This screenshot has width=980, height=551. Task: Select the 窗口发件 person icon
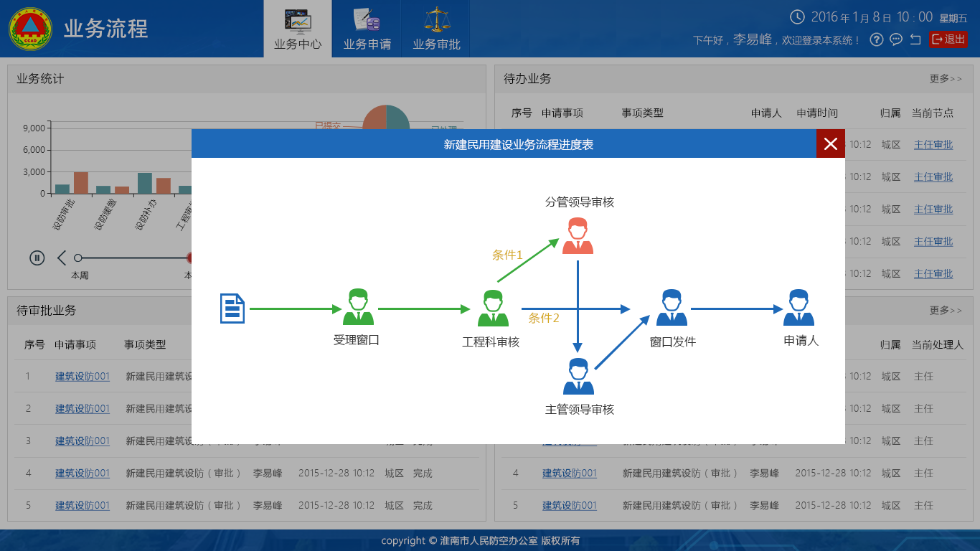pos(672,307)
